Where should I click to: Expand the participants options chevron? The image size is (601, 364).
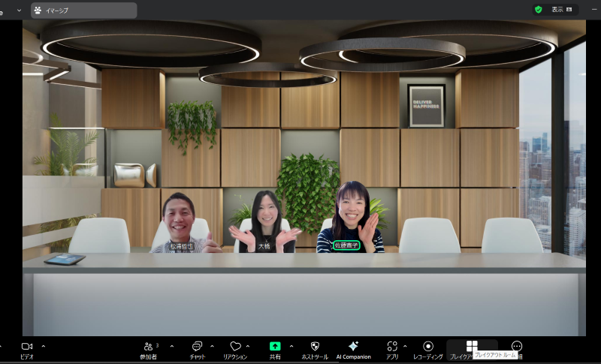pyautogui.click(x=172, y=346)
